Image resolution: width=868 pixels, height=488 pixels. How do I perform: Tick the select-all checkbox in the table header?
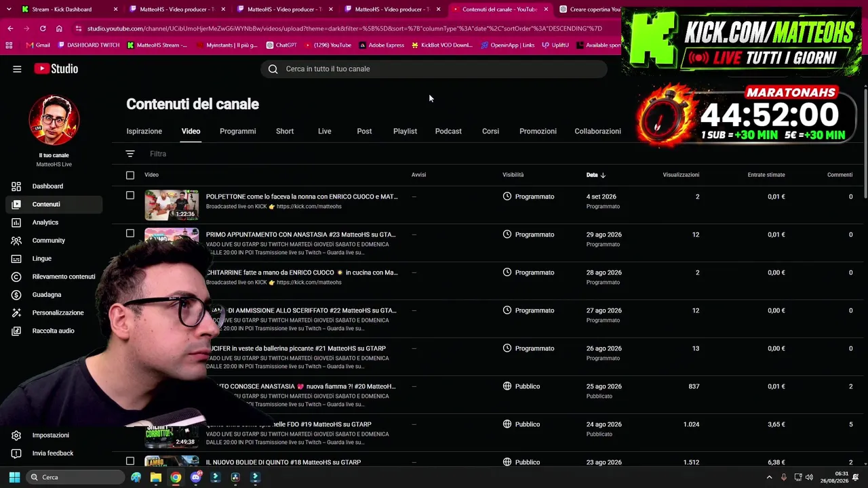pyautogui.click(x=130, y=175)
